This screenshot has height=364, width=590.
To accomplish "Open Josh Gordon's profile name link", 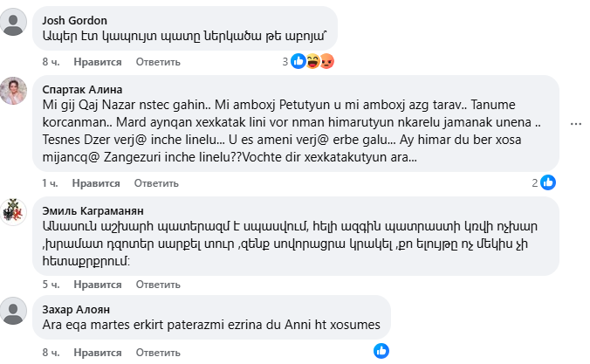I will point(73,21).
